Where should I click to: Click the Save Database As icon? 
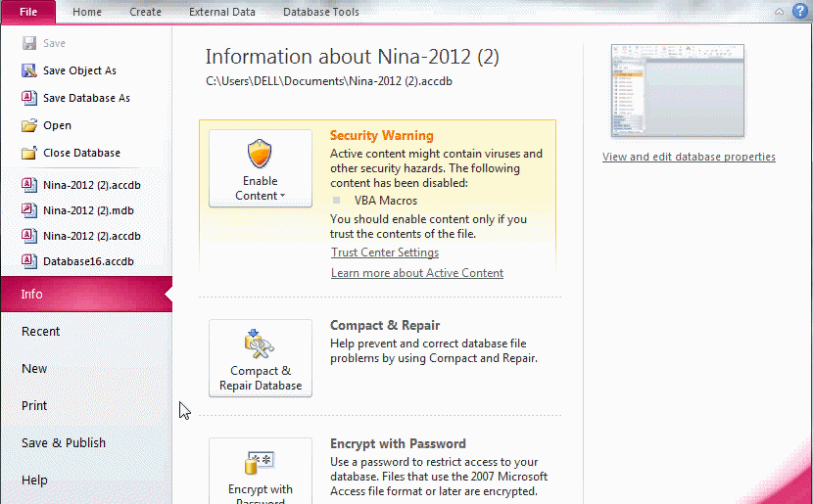[29, 98]
